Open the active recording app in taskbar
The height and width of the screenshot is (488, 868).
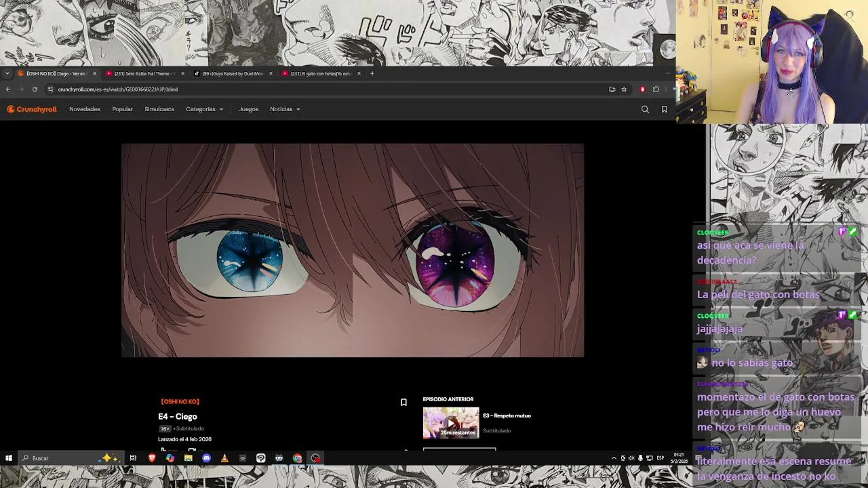[315, 458]
